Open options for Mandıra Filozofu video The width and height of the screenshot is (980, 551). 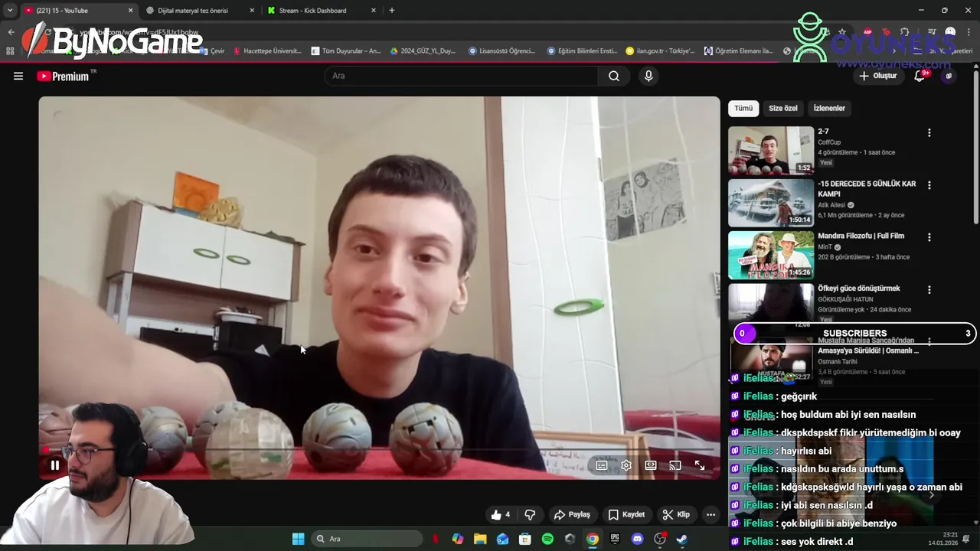(x=929, y=237)
